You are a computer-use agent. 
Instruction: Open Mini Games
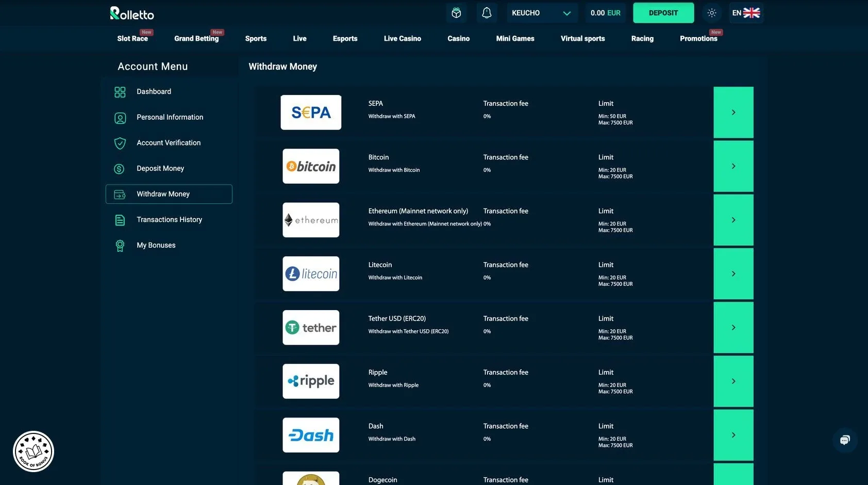click(x=515, y=38)
